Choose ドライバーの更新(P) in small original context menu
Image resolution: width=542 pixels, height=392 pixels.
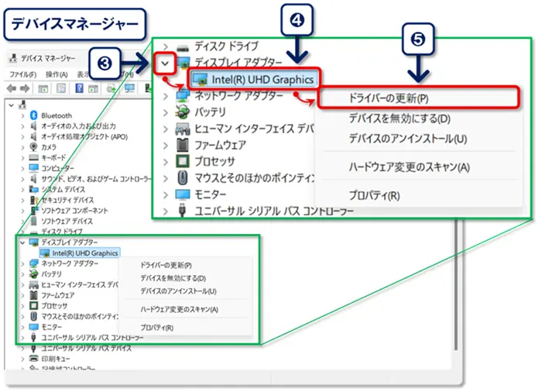pos(166,266)
